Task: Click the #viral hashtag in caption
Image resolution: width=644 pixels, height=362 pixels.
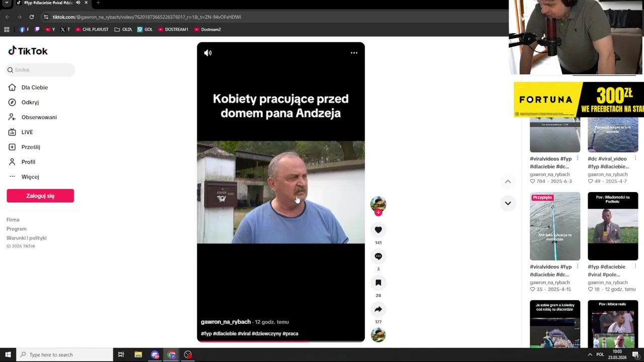Action: [x=244, y=333]
